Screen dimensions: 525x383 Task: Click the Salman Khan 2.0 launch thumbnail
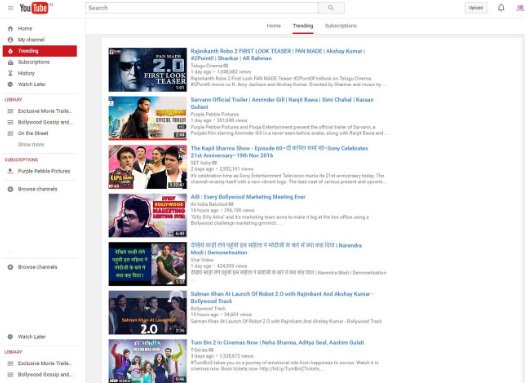148,312
